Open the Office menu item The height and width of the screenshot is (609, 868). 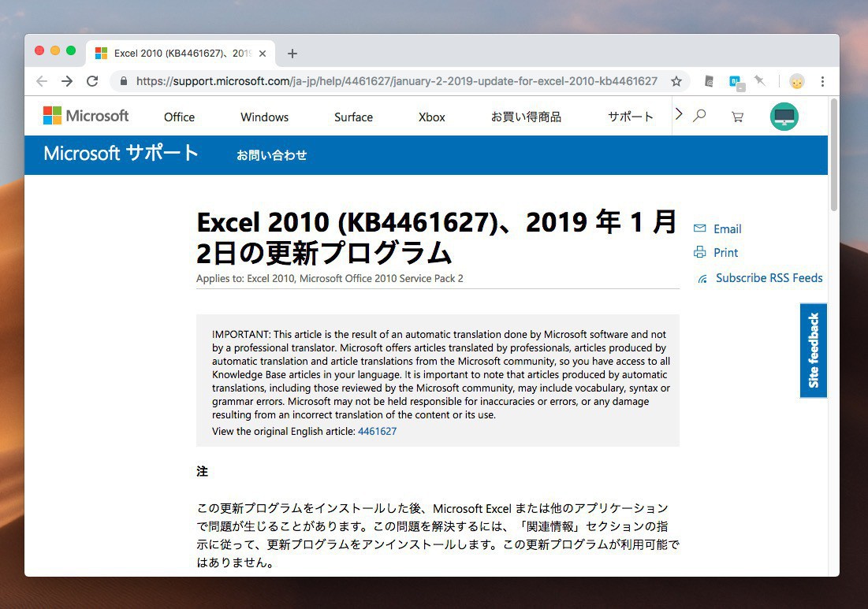click(180, 117)
